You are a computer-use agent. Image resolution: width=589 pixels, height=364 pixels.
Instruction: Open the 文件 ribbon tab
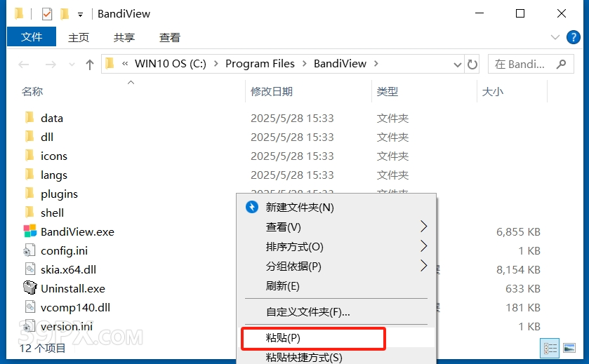click(32, 36)
